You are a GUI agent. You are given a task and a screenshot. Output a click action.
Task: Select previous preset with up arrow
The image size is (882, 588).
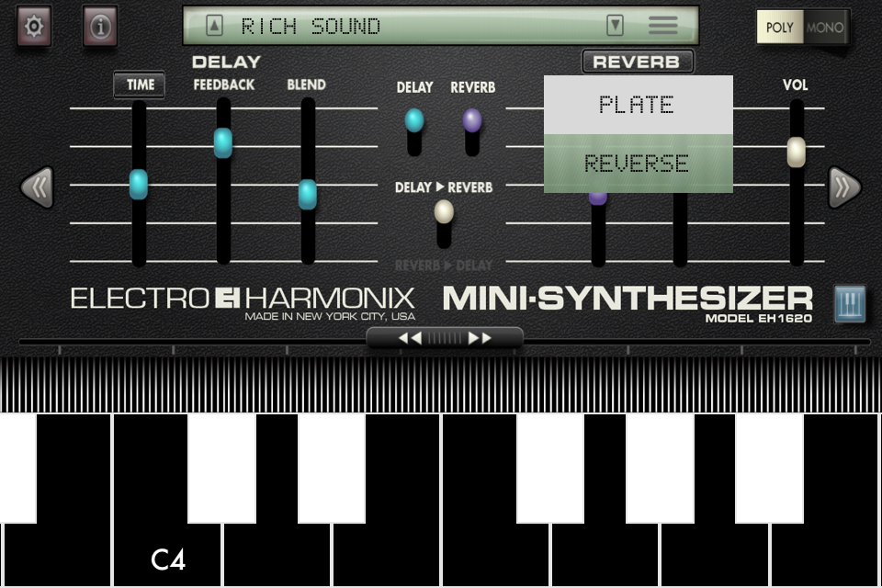(x=214, y=26)
